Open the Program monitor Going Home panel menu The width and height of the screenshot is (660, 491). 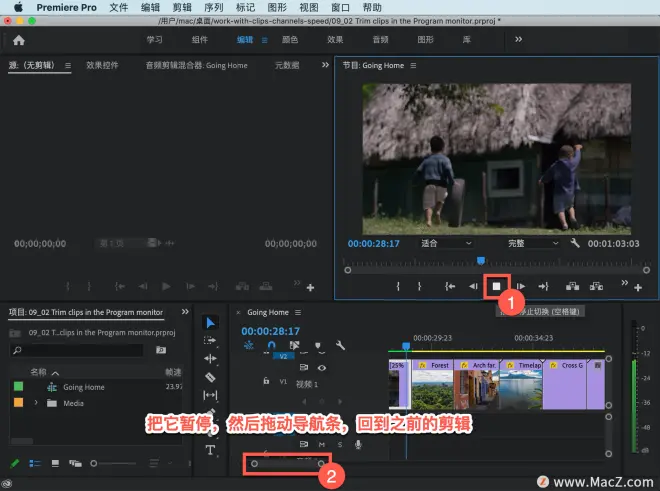(x=413, y=66)
